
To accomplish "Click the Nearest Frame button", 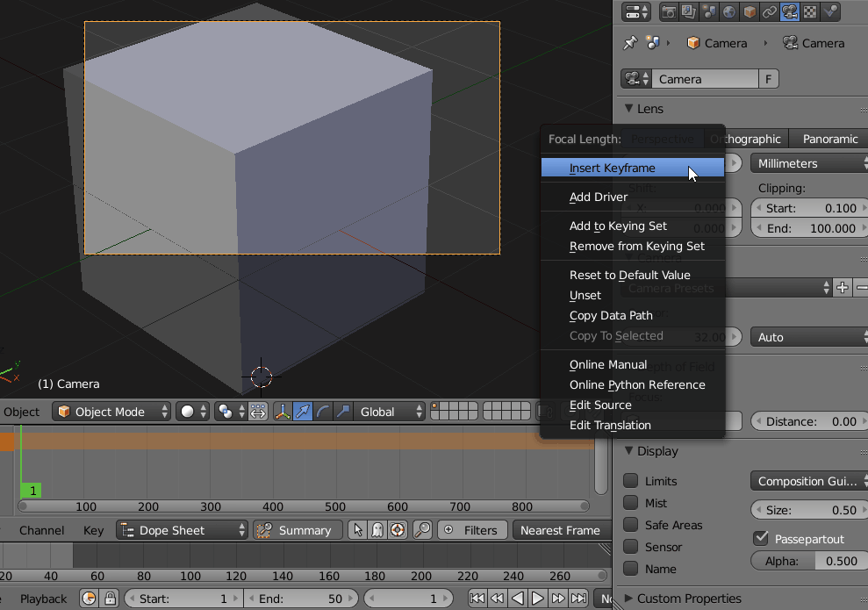I will pos(560,530).
